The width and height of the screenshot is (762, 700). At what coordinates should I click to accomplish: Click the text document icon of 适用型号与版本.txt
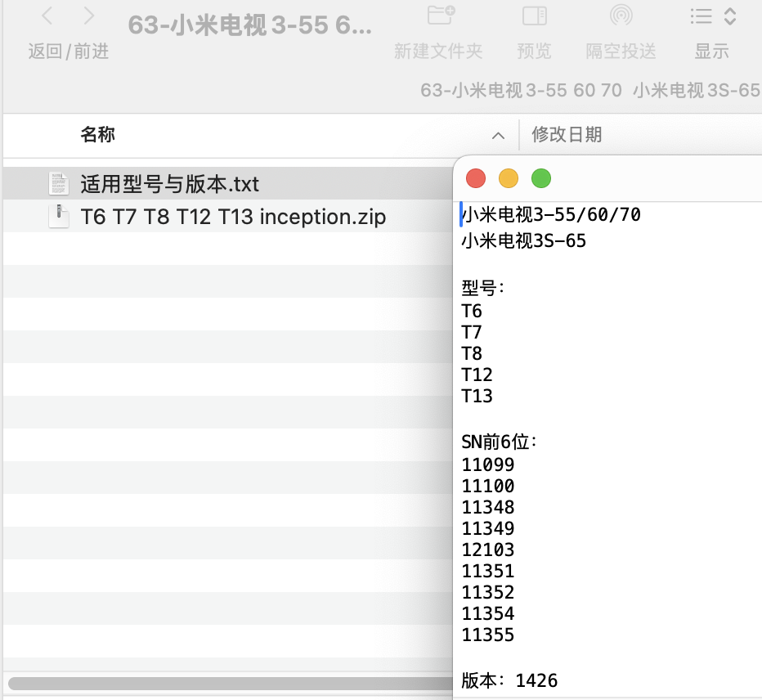(x=58, y=184)
